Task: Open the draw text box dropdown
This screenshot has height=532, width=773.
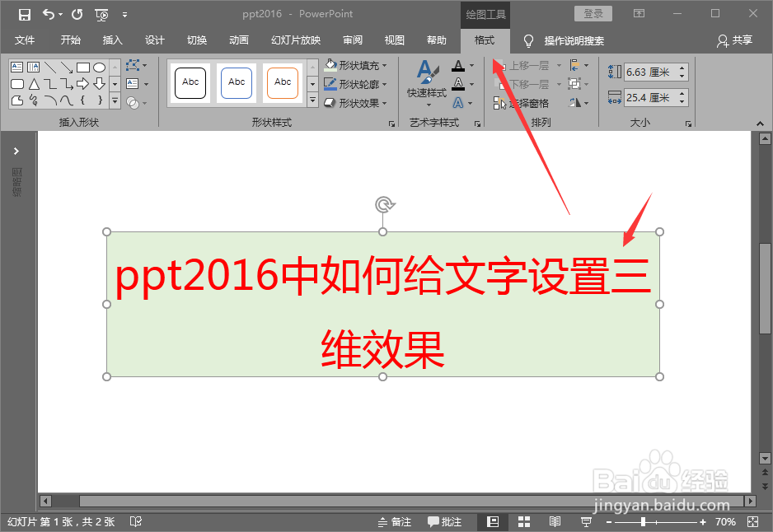Action: pyautogui.click(x=137, y=84)
